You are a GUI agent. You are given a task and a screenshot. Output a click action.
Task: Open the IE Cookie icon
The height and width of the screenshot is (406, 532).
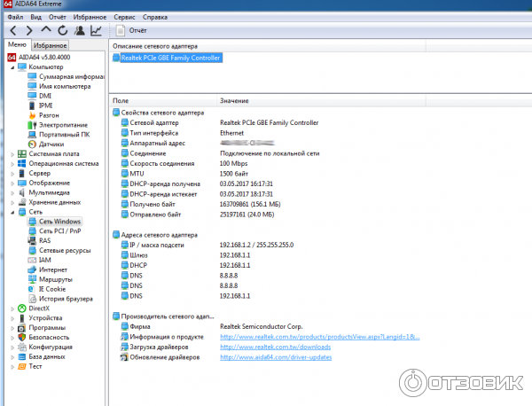pyautogui.click(x=32, y=289)
